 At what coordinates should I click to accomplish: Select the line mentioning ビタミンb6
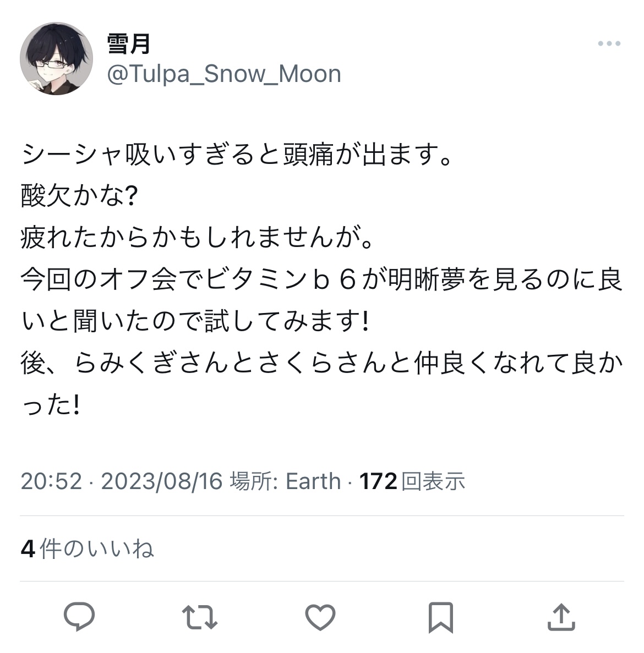[321, 300]
